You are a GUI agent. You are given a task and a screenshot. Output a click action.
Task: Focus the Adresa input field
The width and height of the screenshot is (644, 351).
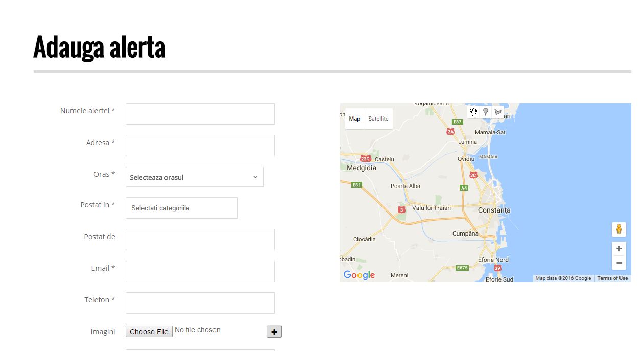pyautogui.click(x=200, y=146)
